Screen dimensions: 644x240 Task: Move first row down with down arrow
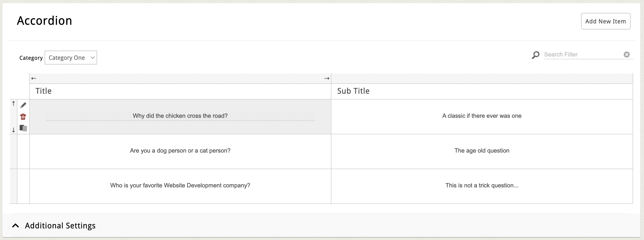tap(13, 130)
